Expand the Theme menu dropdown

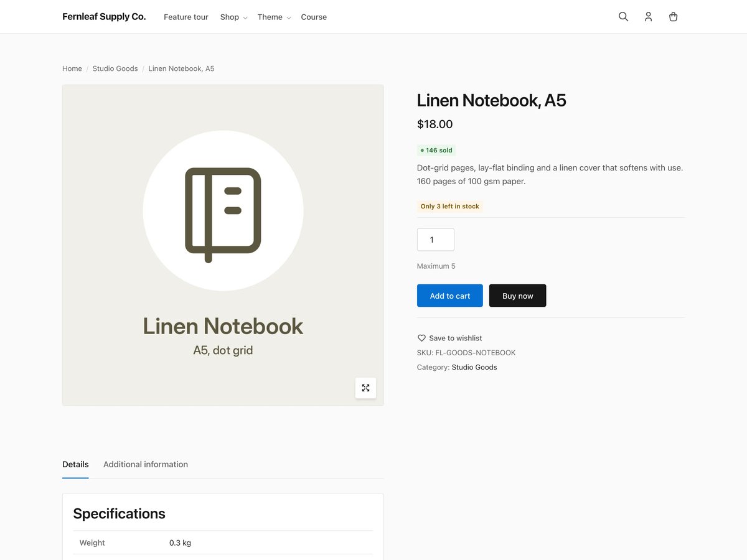click(274, 17)
